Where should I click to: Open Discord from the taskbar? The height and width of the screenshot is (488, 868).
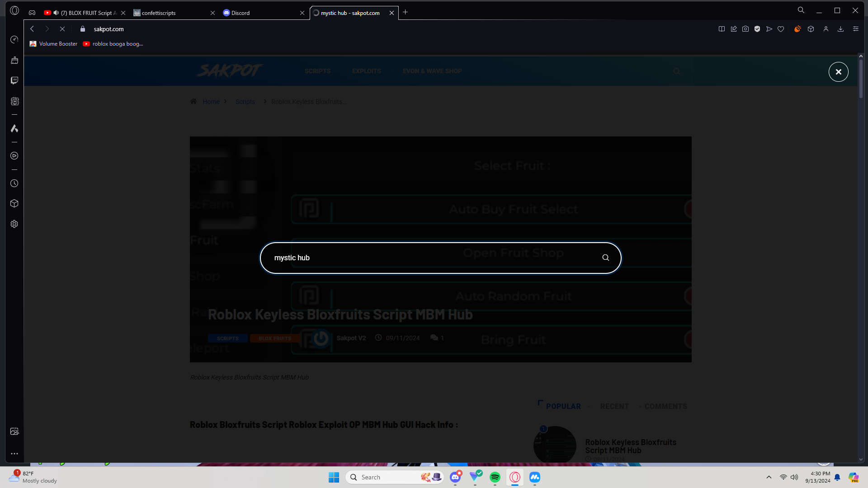(455, 477)
